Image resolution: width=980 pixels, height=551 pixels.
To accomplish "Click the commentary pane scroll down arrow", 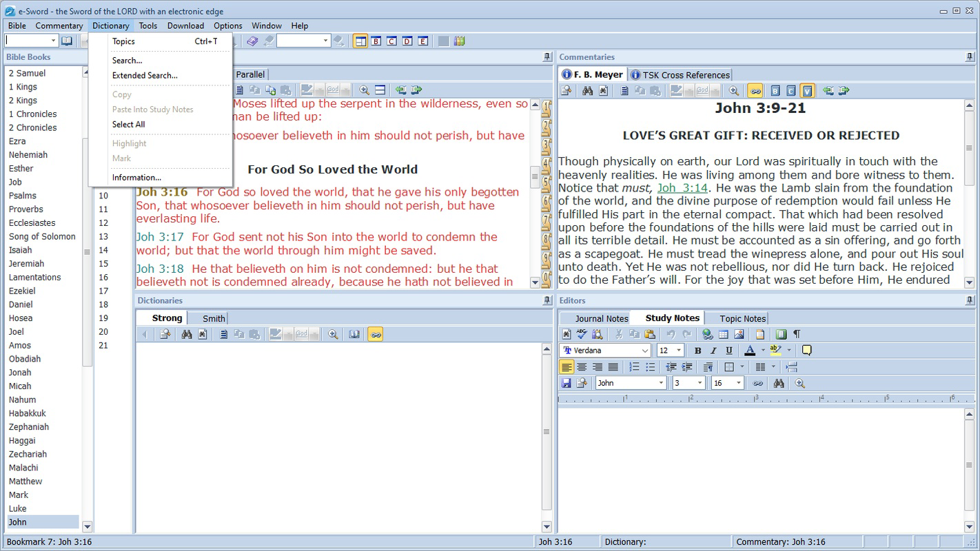I will (970, 282).
